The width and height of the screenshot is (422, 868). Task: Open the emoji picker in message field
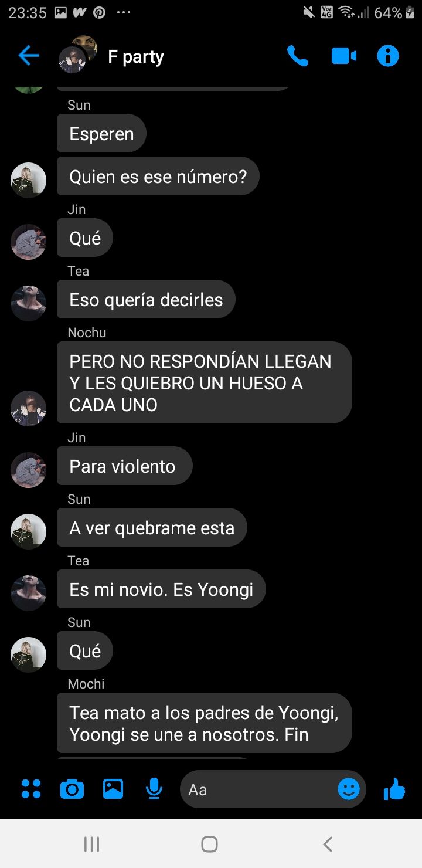pos(349,789)
